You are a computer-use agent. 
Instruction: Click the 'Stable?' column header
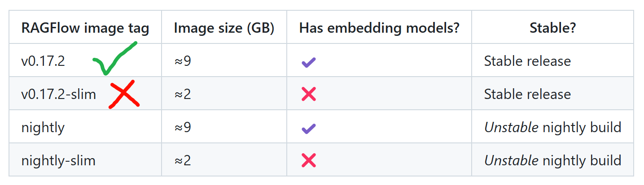[552, 28]
